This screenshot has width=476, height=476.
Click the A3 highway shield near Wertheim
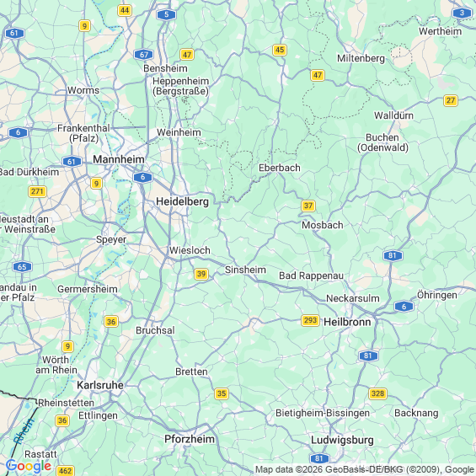(462, 13)
